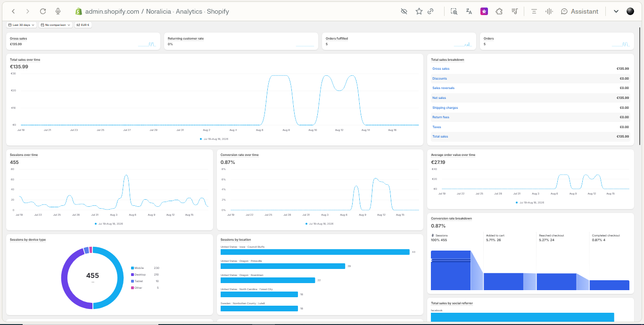Click the audio waveform icon
This screenshot has height=325, width=644.
click(549, 11)
